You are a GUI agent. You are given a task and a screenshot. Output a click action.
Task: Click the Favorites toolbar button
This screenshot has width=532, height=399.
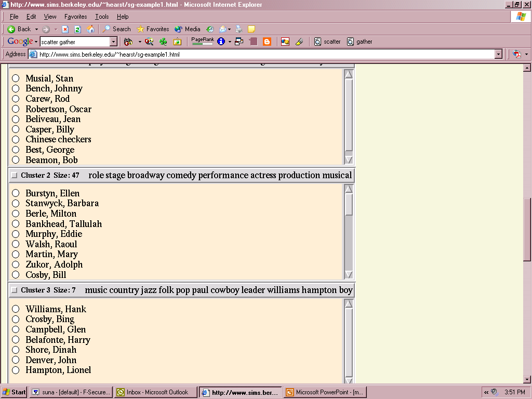click(153, 30)
